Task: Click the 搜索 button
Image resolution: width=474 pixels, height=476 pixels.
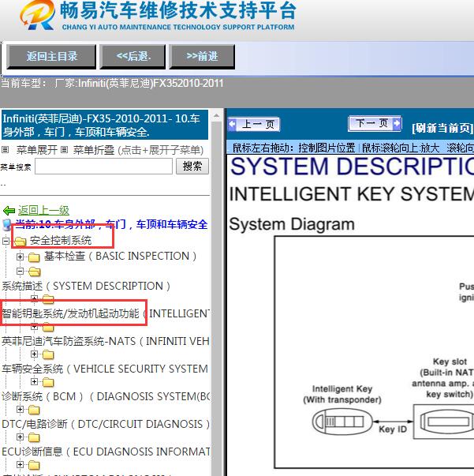Action: (x=192, y=166)
